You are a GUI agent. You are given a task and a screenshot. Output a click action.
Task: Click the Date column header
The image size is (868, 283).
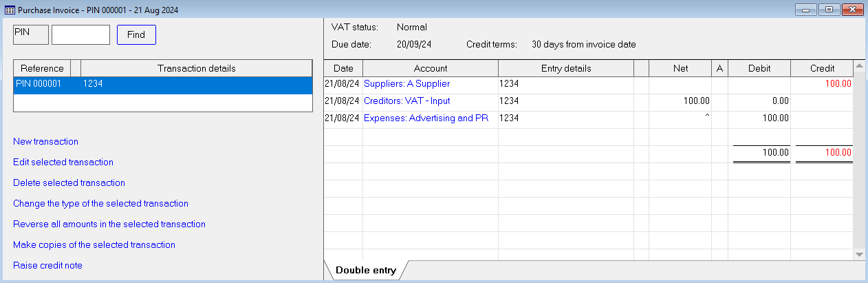[343, 68]
